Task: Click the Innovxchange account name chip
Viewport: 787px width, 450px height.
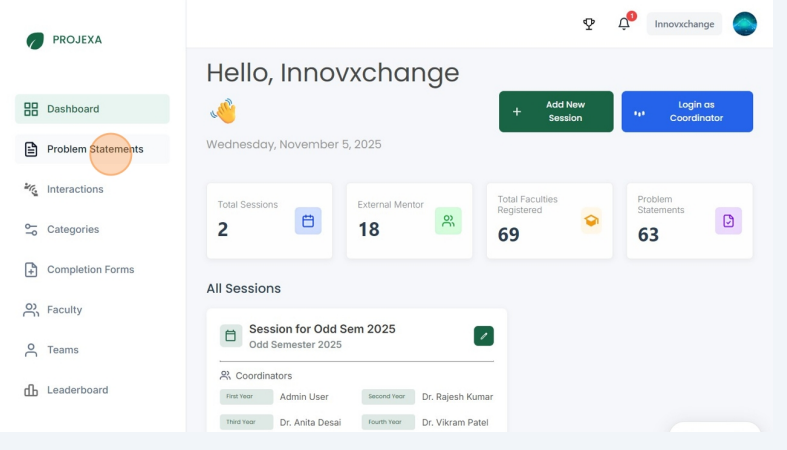Action: click(x=684, y=24)
